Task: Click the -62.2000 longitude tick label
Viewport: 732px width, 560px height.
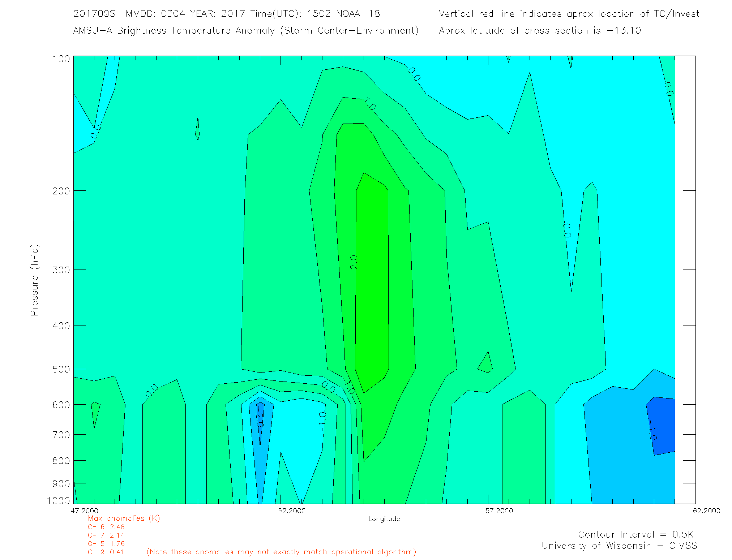Action: pyautogui.click(x=703, y=511)
